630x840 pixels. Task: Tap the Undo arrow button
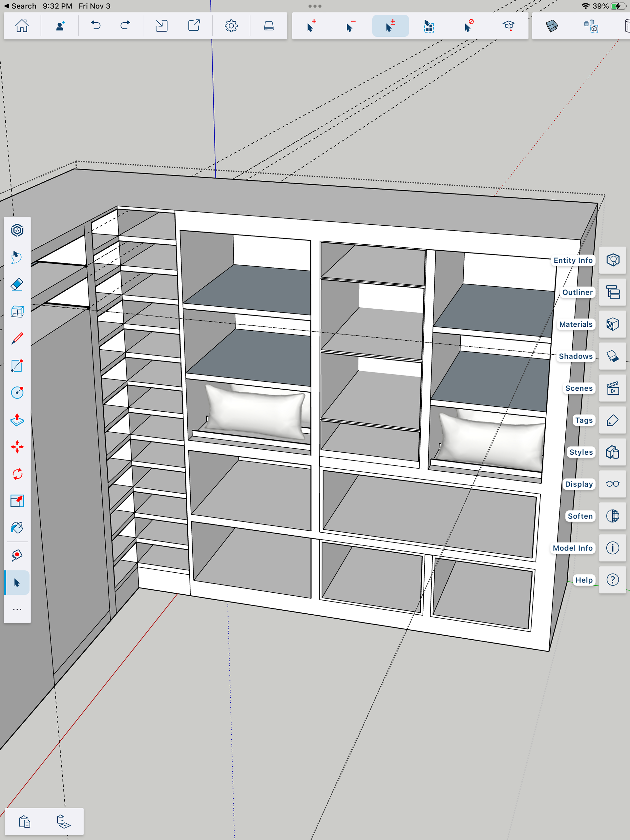click(96, 26)
